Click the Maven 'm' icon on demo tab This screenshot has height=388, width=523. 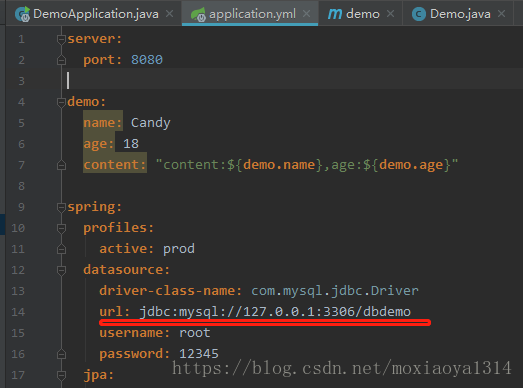point(335,14)
